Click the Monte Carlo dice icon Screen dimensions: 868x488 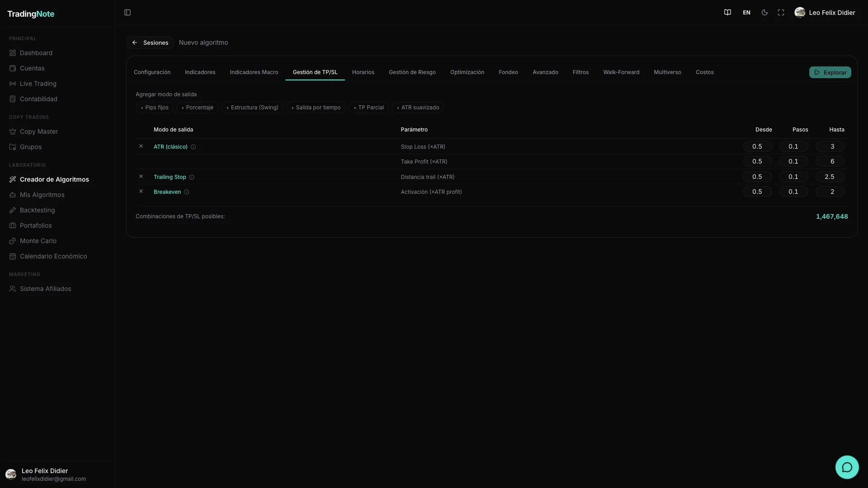(x=13, y=241)
